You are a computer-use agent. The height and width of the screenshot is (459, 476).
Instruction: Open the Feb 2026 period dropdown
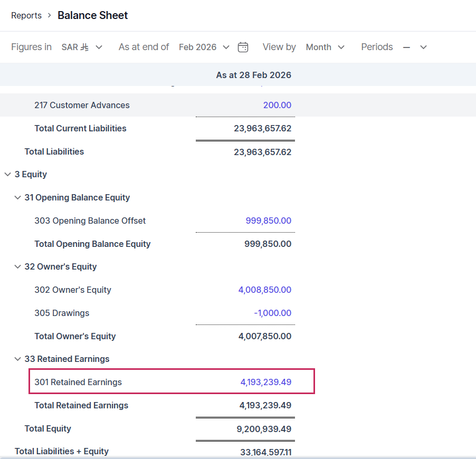pyautogui.click(x=204, y=47)
